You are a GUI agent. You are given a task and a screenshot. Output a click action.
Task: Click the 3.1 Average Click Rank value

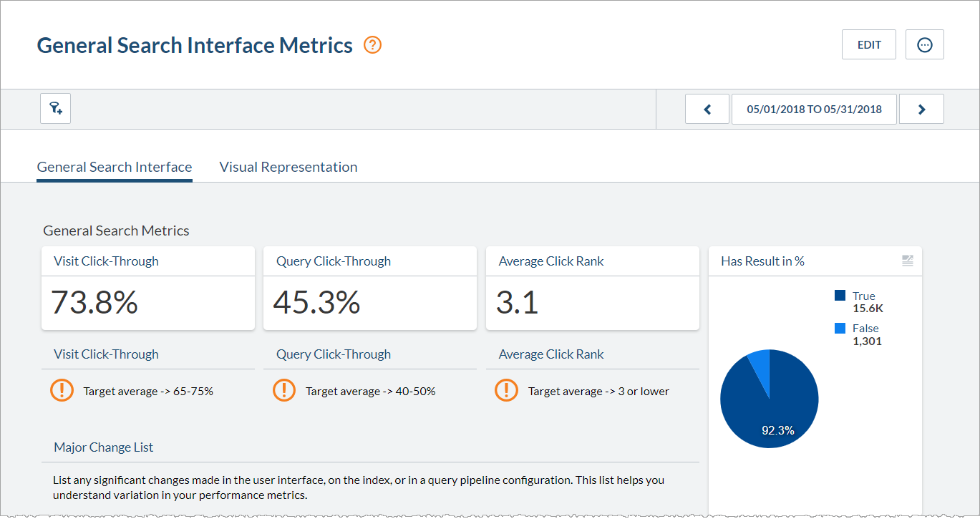click(x=517, y=303)
